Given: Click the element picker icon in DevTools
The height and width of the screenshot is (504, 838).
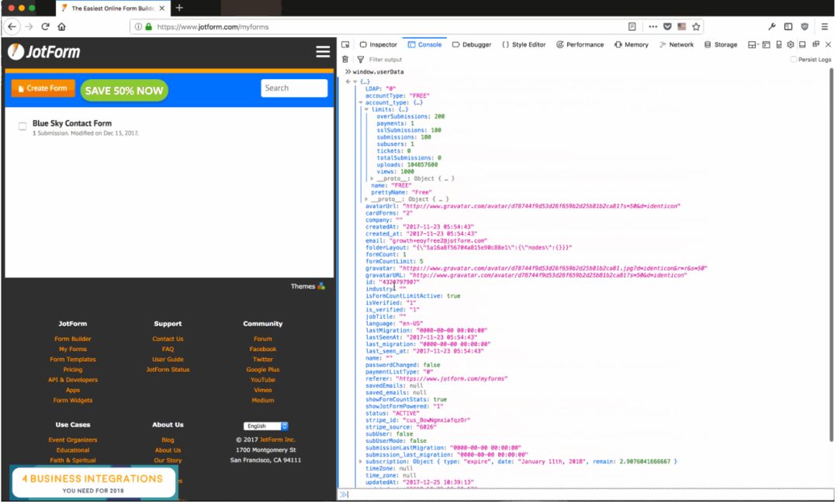Looking at the screenshot, I should point(346,45).
